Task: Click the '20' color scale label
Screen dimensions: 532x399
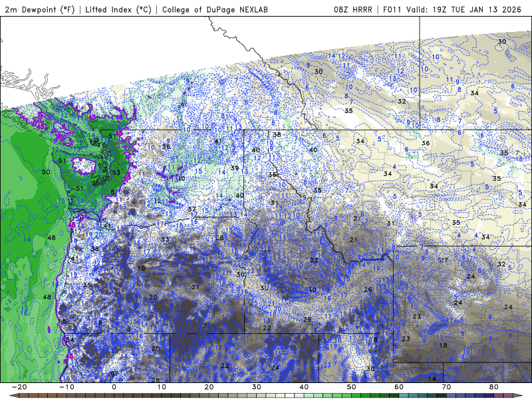Action: coord(209,387)
